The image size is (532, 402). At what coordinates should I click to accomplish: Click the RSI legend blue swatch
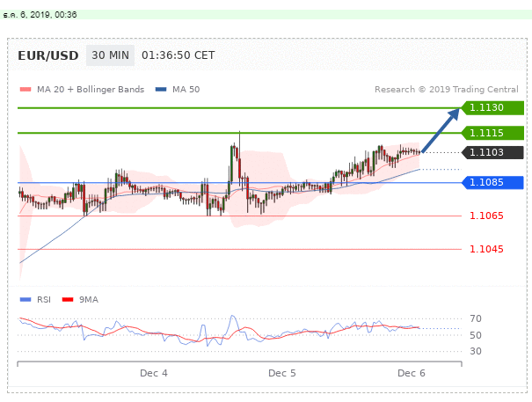26,299
